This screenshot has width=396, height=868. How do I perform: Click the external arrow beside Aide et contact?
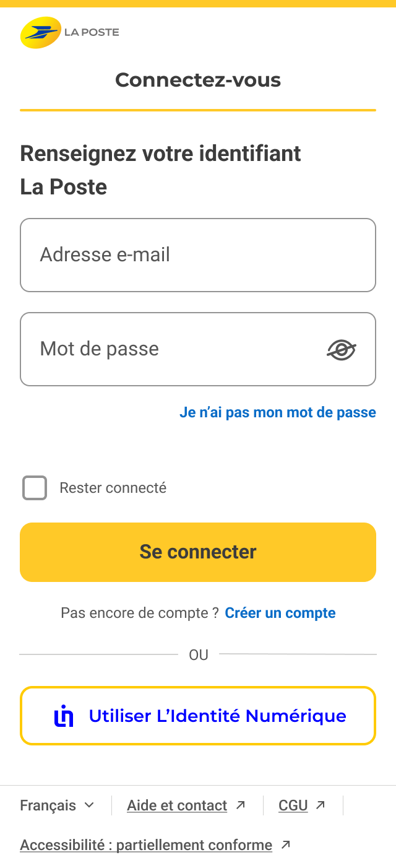(241, 805)
